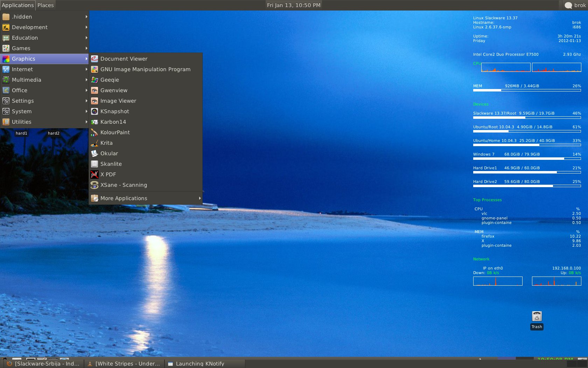Click the GIMP icon in Graphics submenu
Viewport: 588px width, 368px height.
click(x=94, y=69)
